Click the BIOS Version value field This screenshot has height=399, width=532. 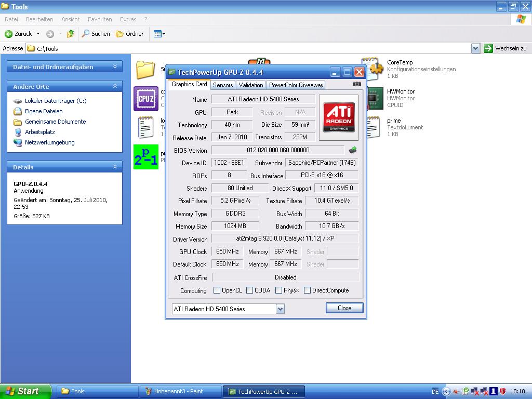[x=278, y=150]
